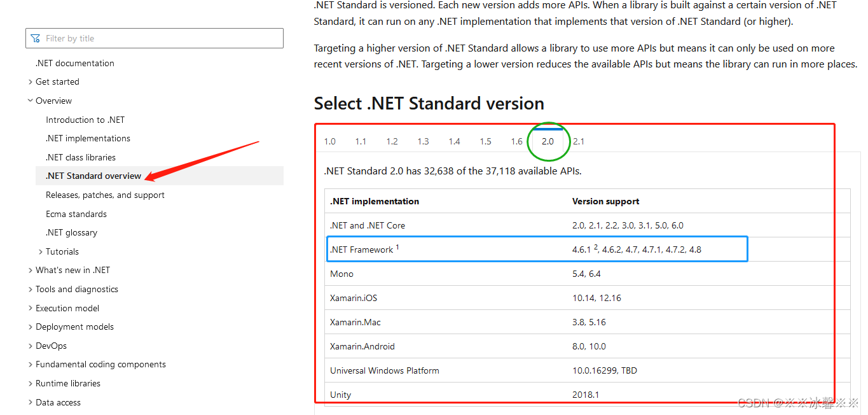Click footnote 2 beside version 4.6.1
The width and height of the screenshot is (868, 415).
point(596,247)
